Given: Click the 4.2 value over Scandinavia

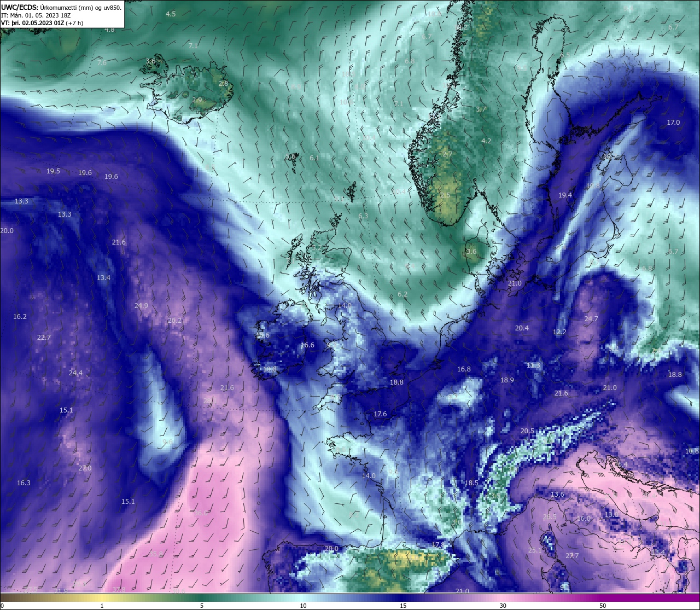Looking at the screenshot, I should point(486,141).
